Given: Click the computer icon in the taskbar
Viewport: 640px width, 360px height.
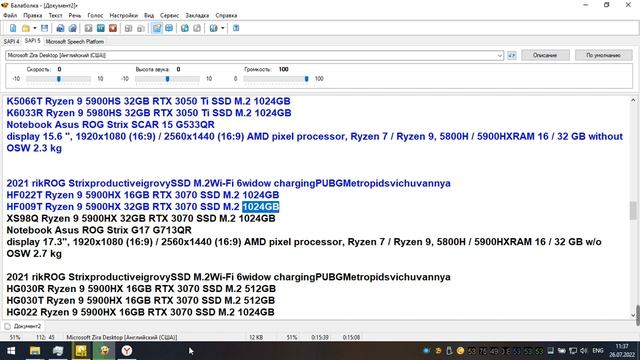Looking at the screenshot, I should [58, 351].
